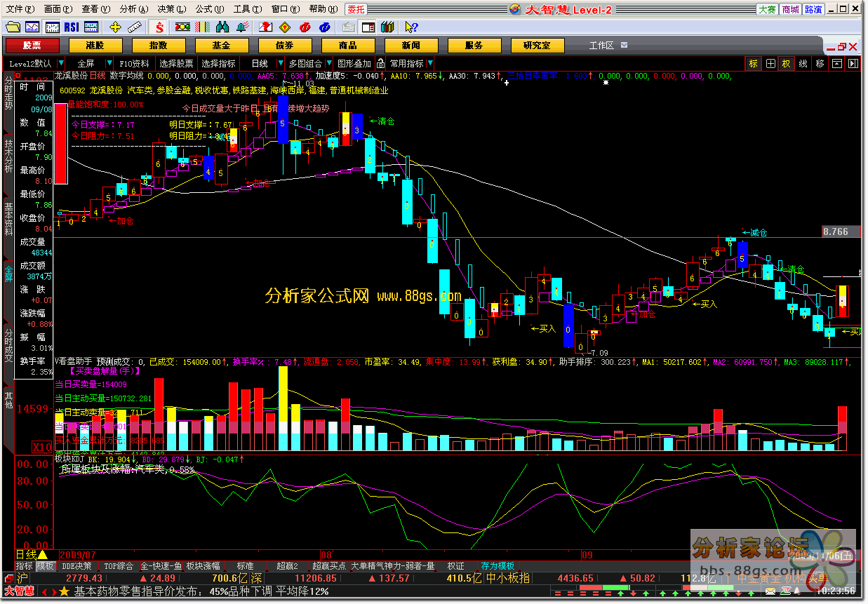Click the 委托 trading button
This screenshot has width=868, height=604.
pos(356,9)
